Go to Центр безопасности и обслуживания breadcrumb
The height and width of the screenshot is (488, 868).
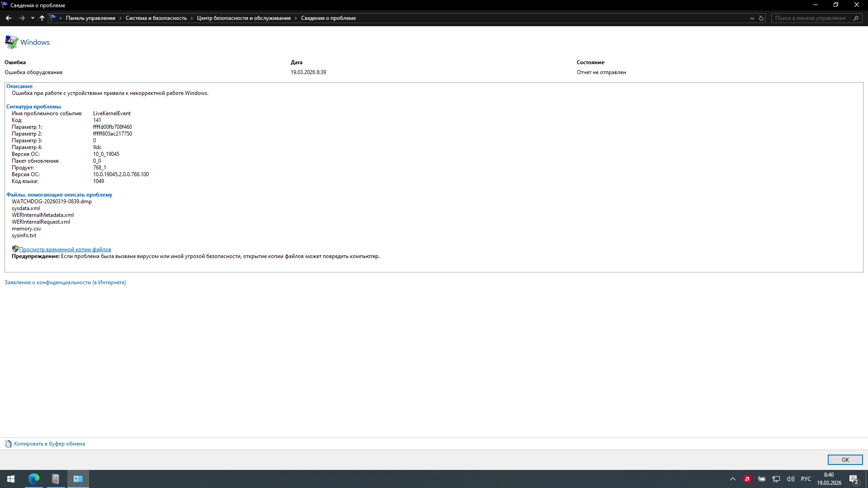tap(244, 18)
